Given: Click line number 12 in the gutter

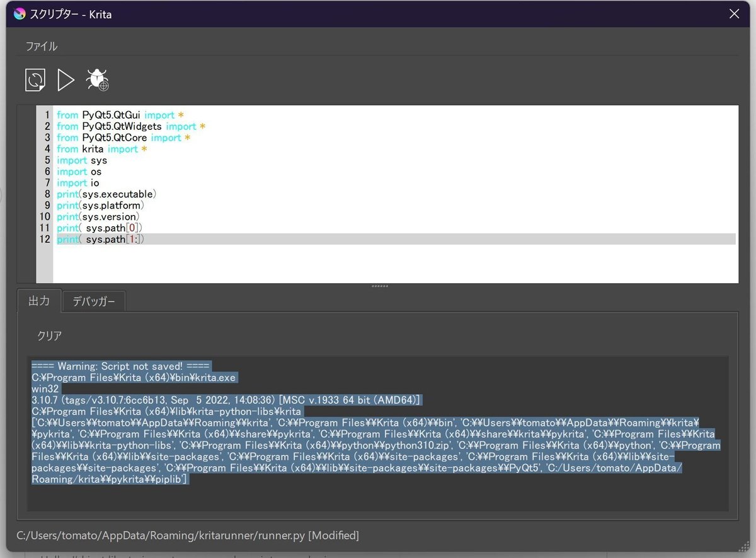Looking at the screenshot, I should (44, 239).
